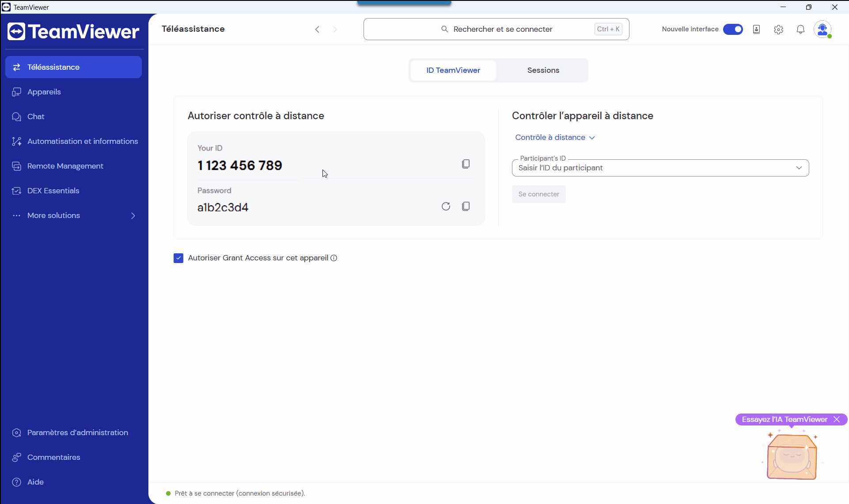Open the contacts book icon in the header

756,29
